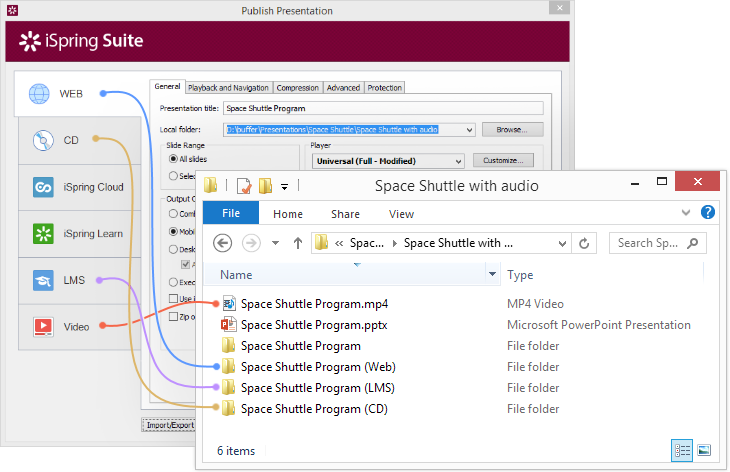Go forward in Explorer navigation

click(x=251, y=243)
